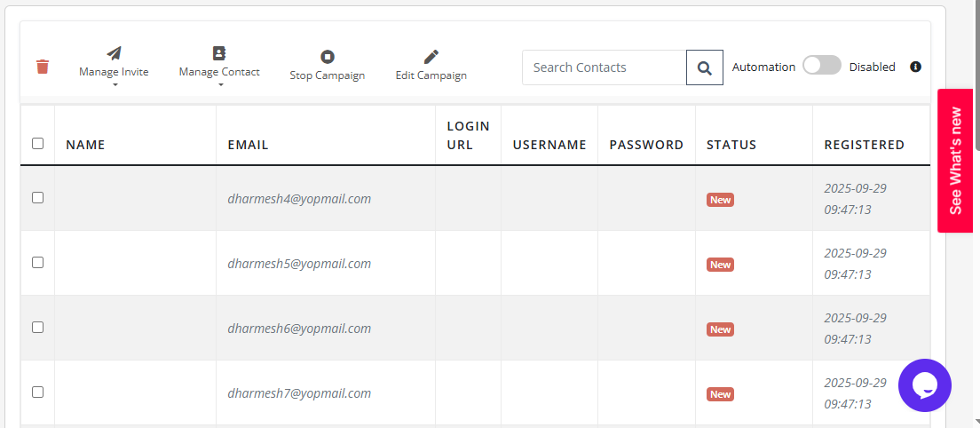Tick the checkbox for dharmesh6@yopmail.com
Image resolution: width=980 pixels, height=428 pixels.
[x=38, y=327]
